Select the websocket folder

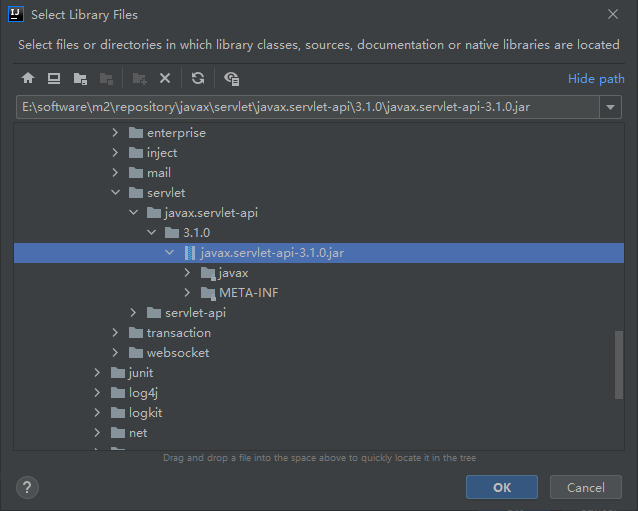[177, 353]
